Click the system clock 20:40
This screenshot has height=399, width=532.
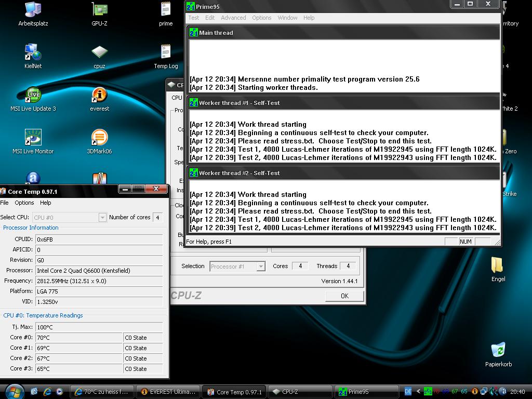pos(517,392)
